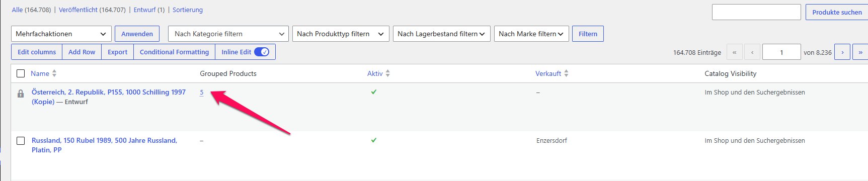Click Catalog Visibility text in Russland row
Viewport: 868px width, 181px height.
tap(755, 140)
